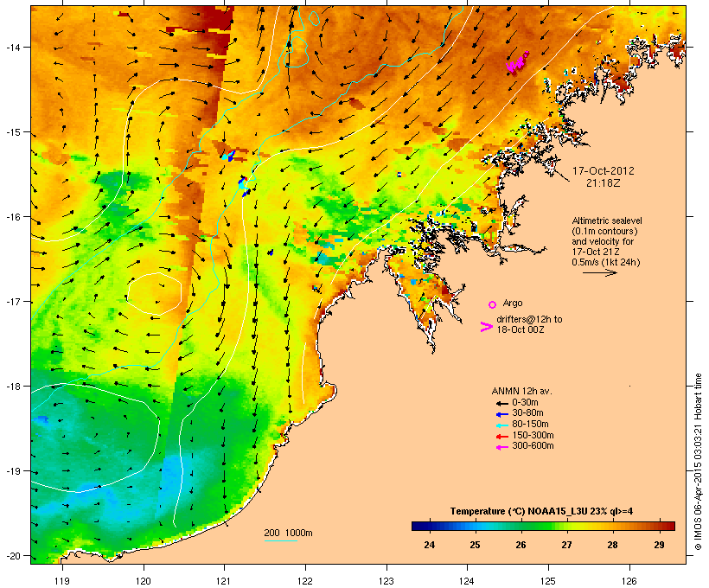This screenshot has height=588, width=709.
Task: Click the longitude label '124'
Action: pos(467,581)
